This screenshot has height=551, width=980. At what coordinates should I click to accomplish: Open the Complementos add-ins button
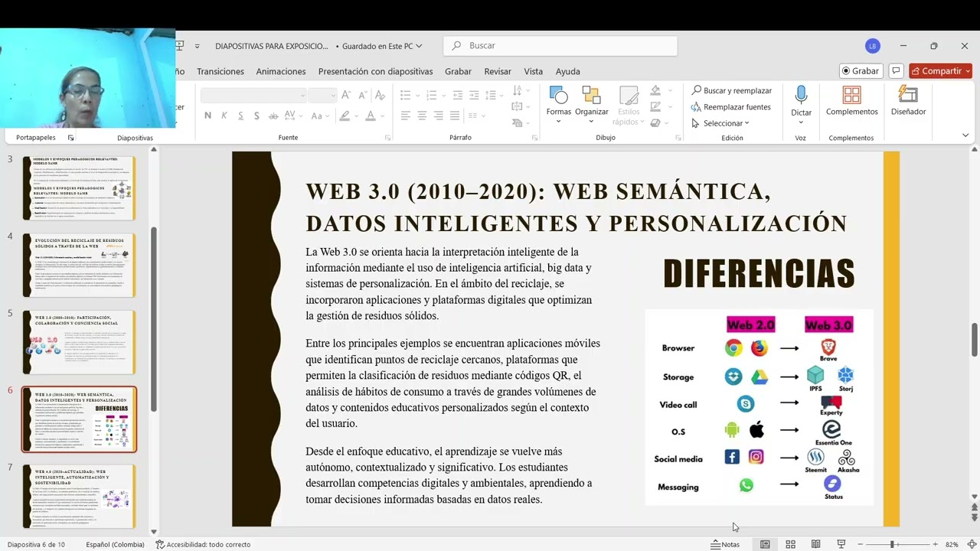pyautogui.click(x=851, y=102)
